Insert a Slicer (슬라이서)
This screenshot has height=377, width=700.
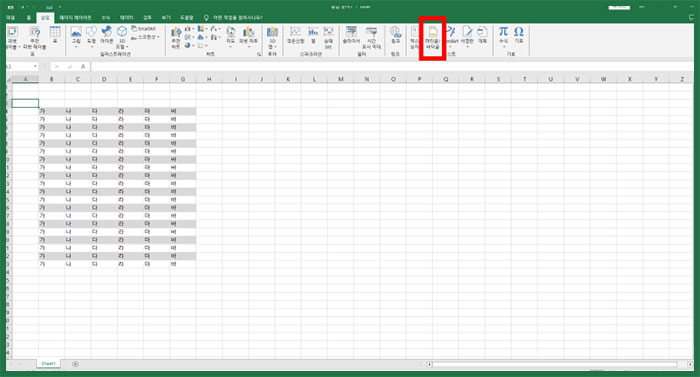pyautogui.click(x=351, y=35)
